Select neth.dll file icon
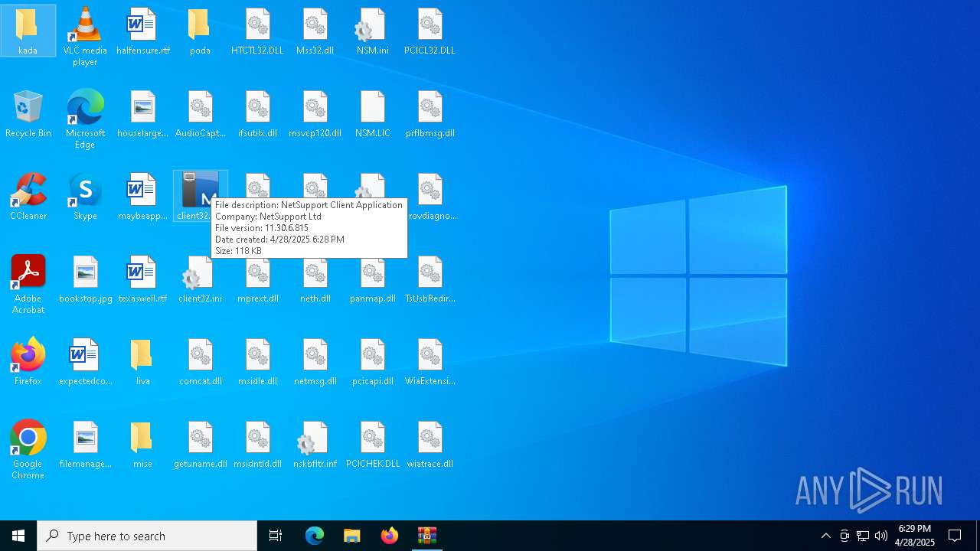This screenshot has height=551, width=980. click(x=315, y=279)
